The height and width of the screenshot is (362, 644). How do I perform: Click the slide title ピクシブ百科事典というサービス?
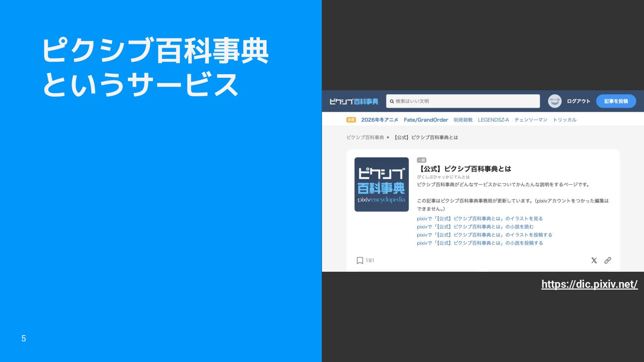155,67
